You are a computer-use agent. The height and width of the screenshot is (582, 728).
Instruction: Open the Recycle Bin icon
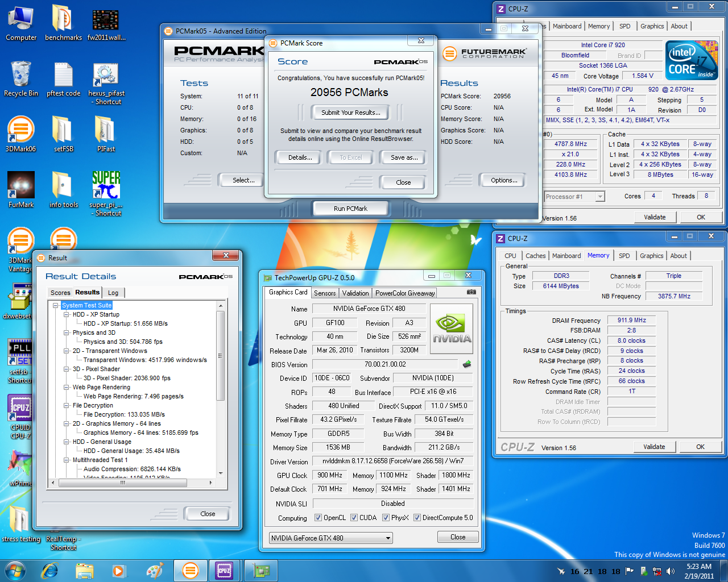click(21, 79)
